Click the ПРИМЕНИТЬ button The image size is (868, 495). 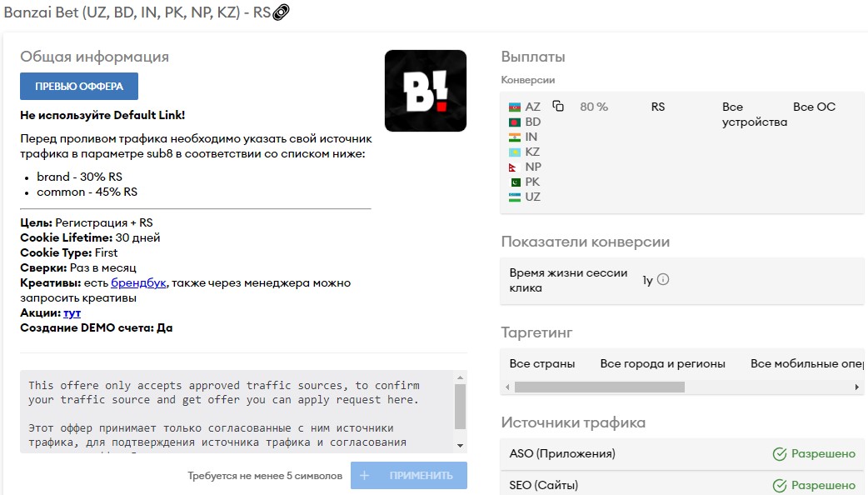(408, 476)
